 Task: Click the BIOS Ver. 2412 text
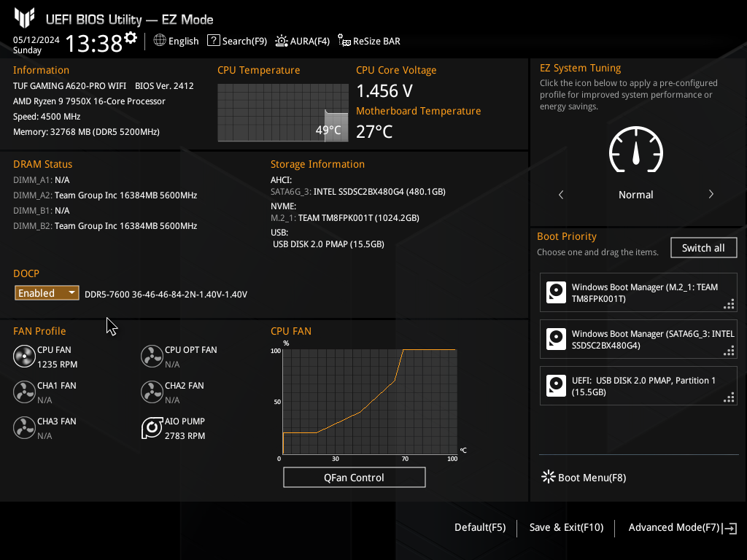tap(164, 86)
